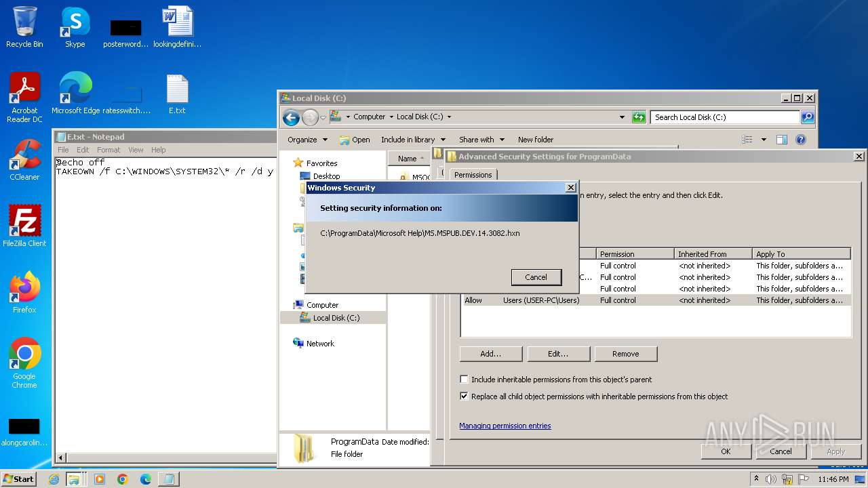This screenshot has width=868, height=488.
Task: Open Notepad Format menu
Action: [108, 150]
